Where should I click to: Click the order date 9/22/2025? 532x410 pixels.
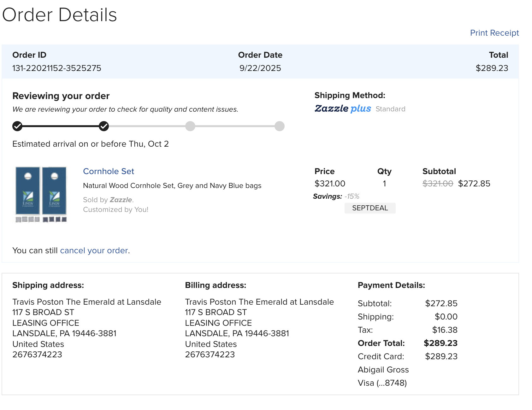[260, 68]
